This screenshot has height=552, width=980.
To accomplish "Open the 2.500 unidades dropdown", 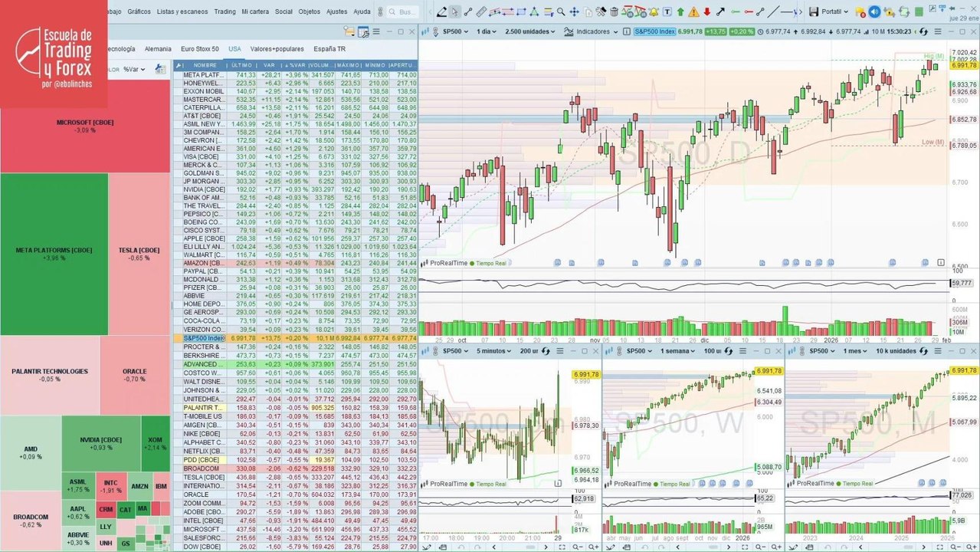I will pos(530,31).
